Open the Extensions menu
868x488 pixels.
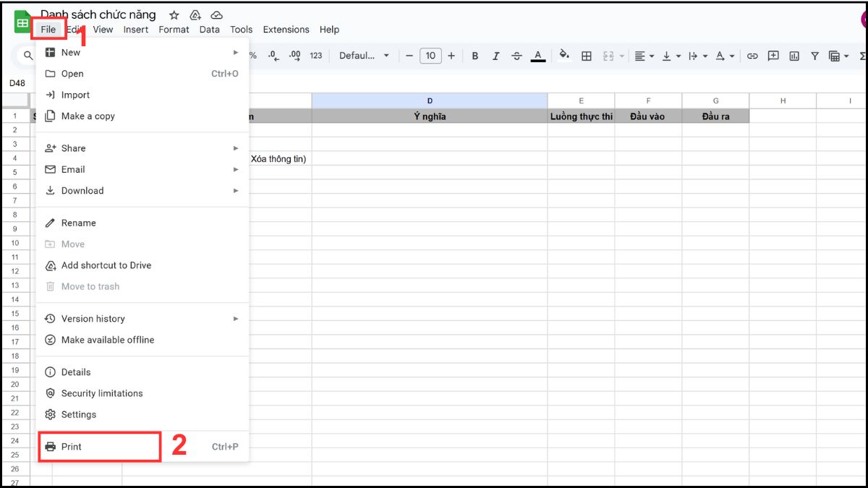tap(286, 30)
